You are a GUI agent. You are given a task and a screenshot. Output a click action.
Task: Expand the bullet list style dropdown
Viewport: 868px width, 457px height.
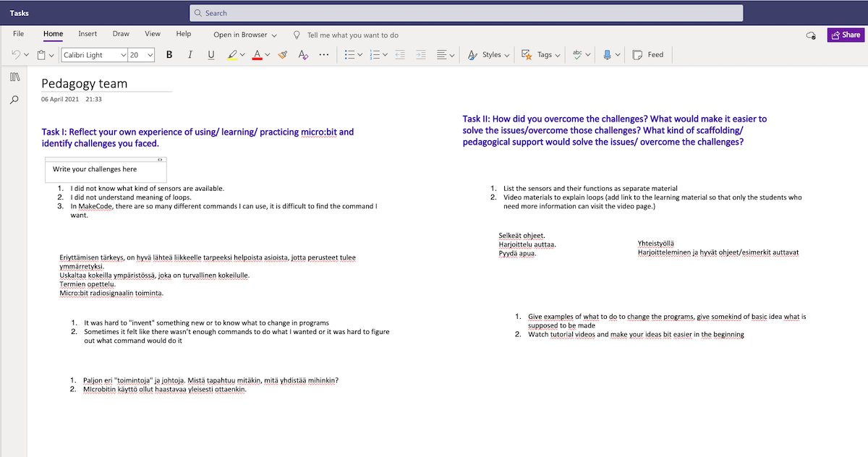(x=359, y=55)
